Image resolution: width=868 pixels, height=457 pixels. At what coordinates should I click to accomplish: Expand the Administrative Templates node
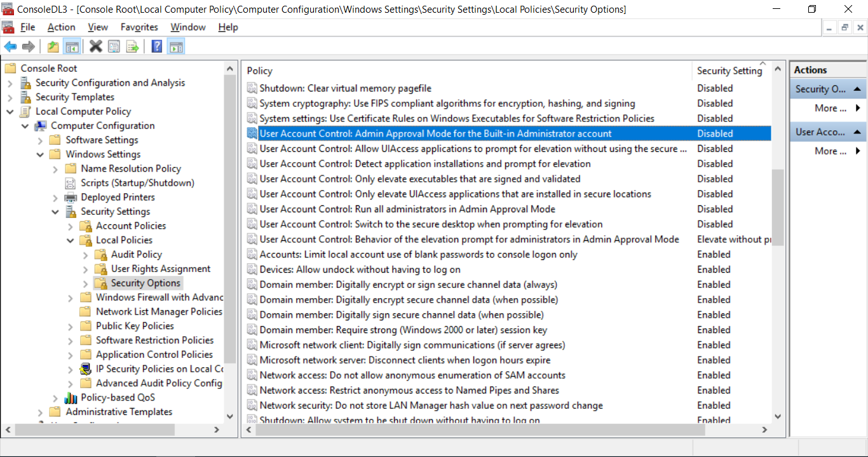41,412
